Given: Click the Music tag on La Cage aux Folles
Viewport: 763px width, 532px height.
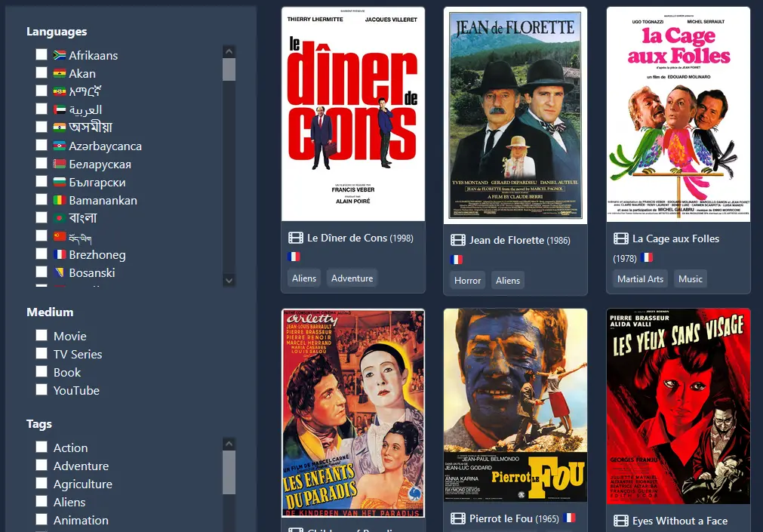Looking at the screenshot, I should coord(691,279).
